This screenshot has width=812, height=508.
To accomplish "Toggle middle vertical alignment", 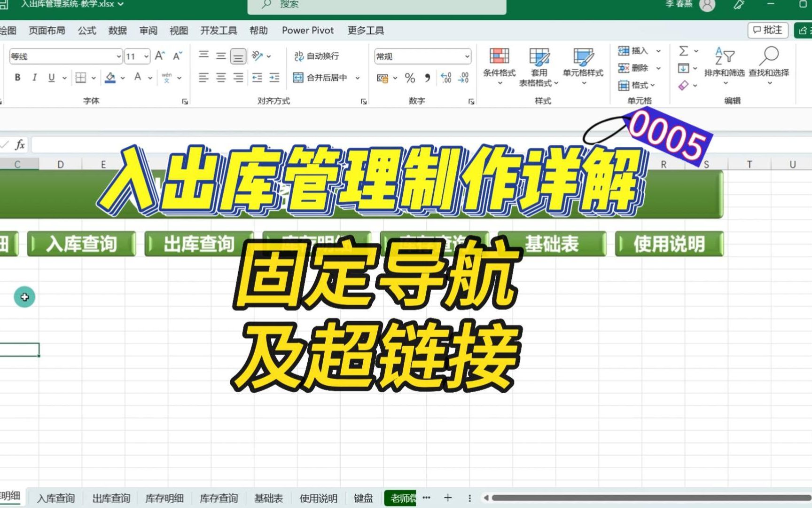I will 221,56.
